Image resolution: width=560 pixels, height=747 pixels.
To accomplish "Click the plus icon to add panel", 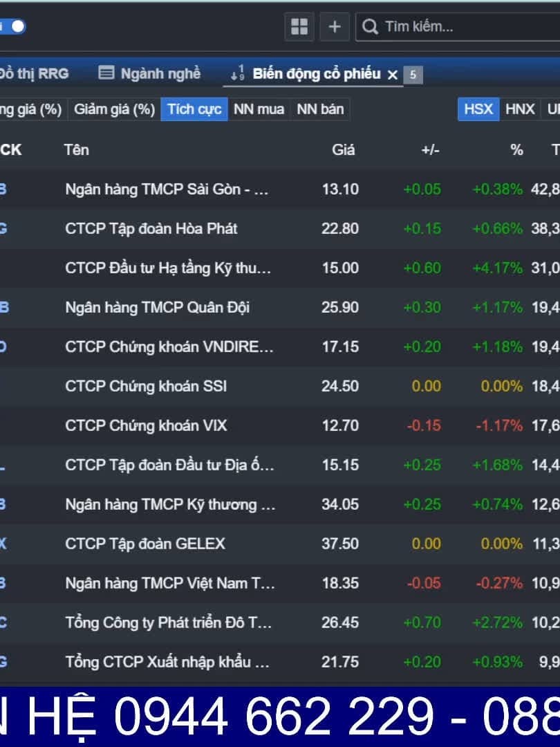I will coord(335,27).
